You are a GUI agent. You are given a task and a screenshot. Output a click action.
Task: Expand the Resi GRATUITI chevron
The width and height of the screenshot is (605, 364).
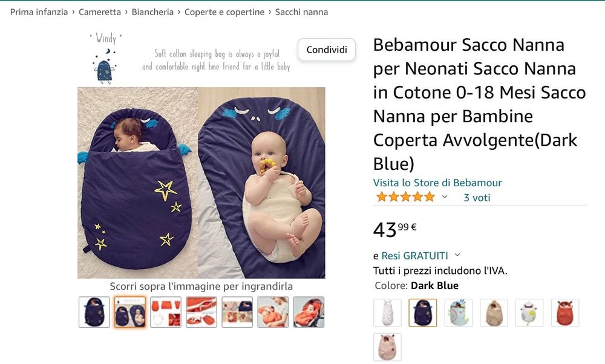[x=457, y=255]
